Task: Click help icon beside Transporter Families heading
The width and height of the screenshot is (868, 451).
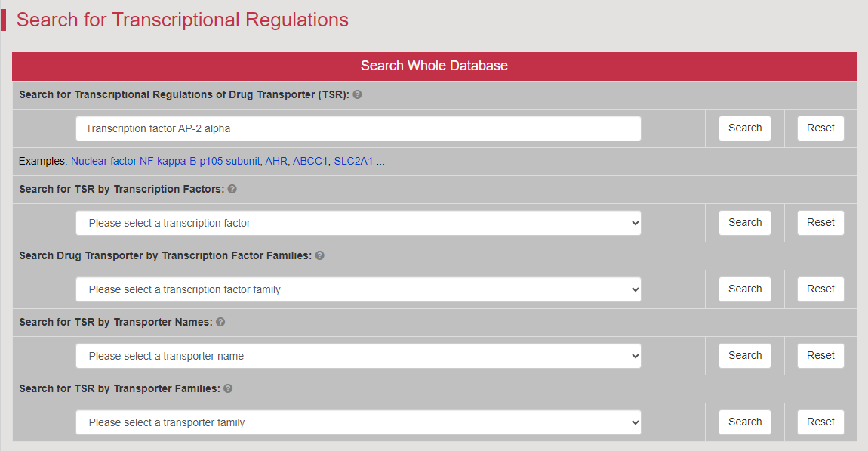Action: coord(228,389)
